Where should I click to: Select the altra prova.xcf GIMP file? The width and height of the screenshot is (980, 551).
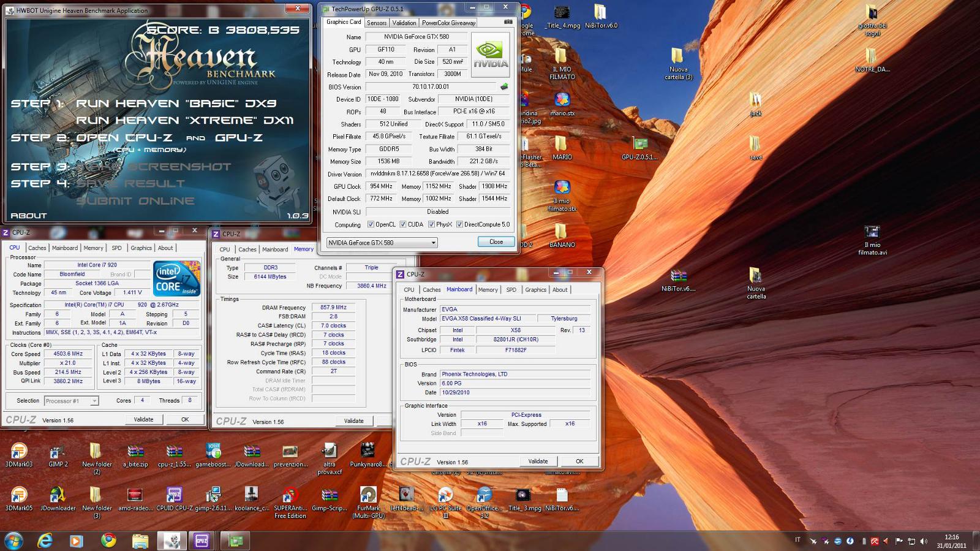point(330,458)
